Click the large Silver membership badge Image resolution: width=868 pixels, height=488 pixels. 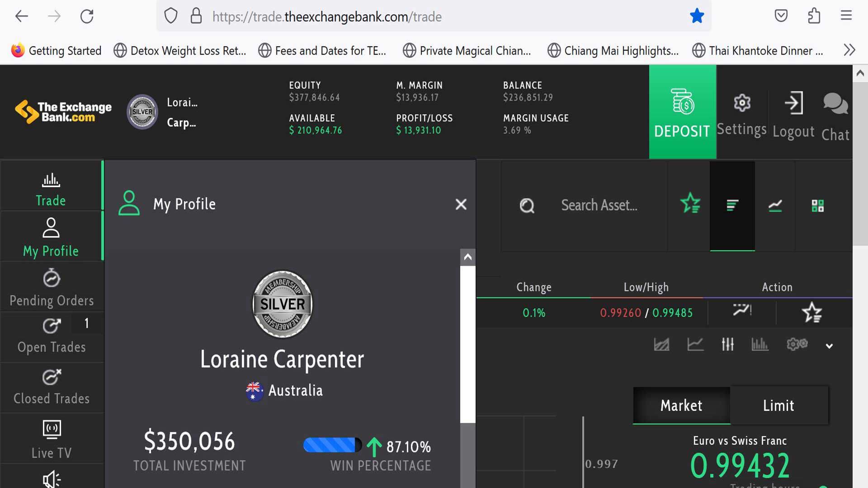click(282, 304)
